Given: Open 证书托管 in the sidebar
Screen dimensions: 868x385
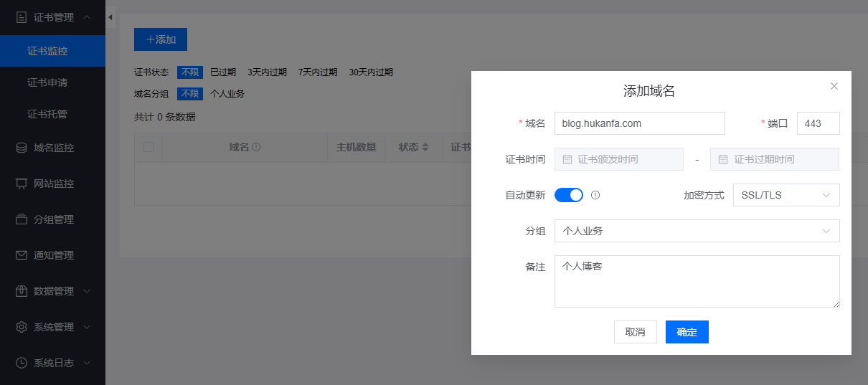Looking at the screenshot, I should coord(52,114).
